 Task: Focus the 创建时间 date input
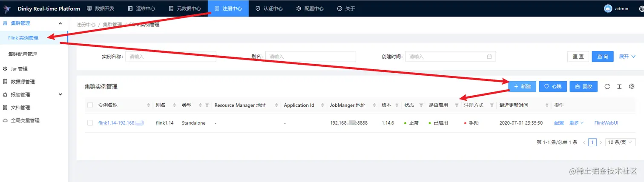(451, 57)
